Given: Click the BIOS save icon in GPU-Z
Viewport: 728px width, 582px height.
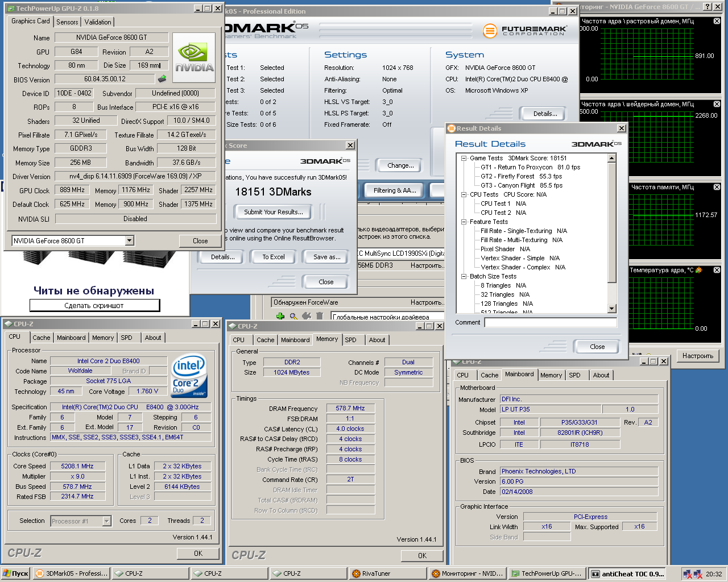Looking at the screenshot, I should tap(163, 79).
